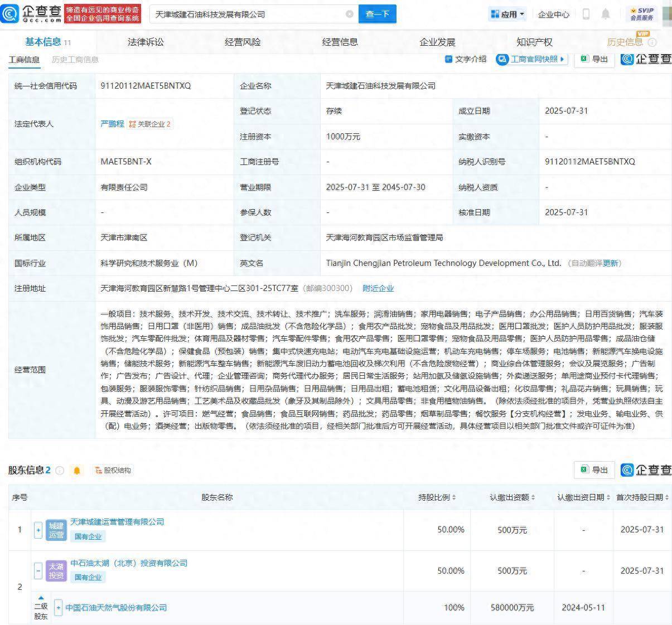Click the Qcc.com logo in header
The image size is (672, 625).
click(31, 13)
